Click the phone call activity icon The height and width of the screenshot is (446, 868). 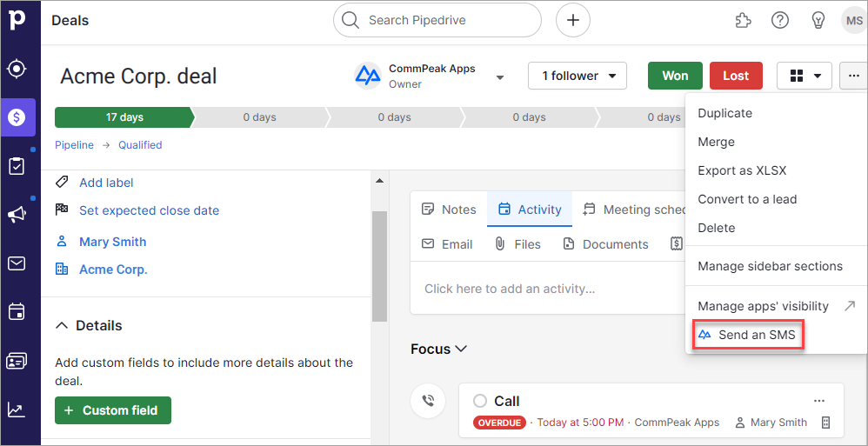tap(428, 400)
